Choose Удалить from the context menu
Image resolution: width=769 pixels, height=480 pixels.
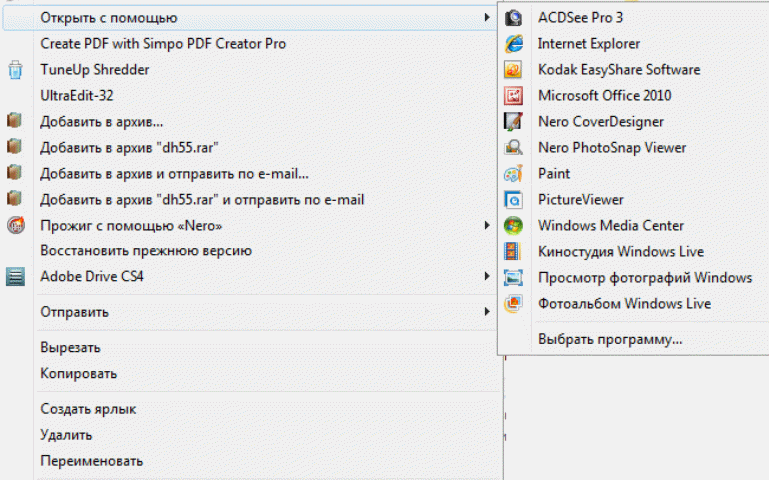tap(66, 435)
